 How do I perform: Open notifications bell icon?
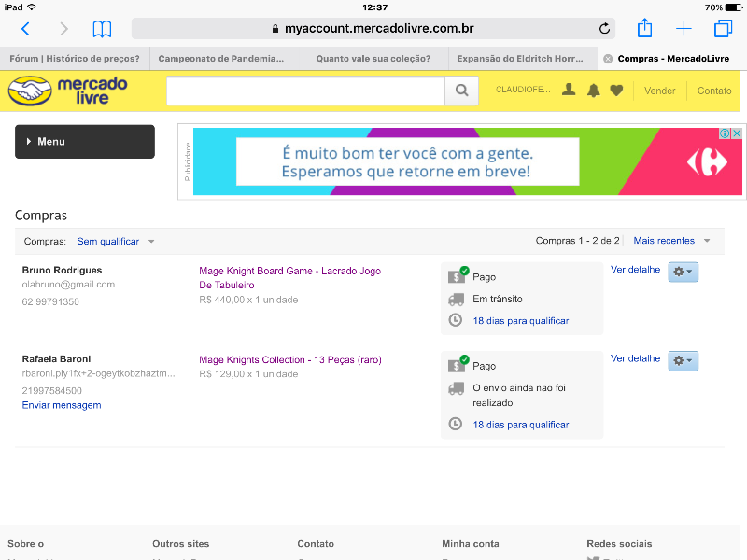coord(593,90)
